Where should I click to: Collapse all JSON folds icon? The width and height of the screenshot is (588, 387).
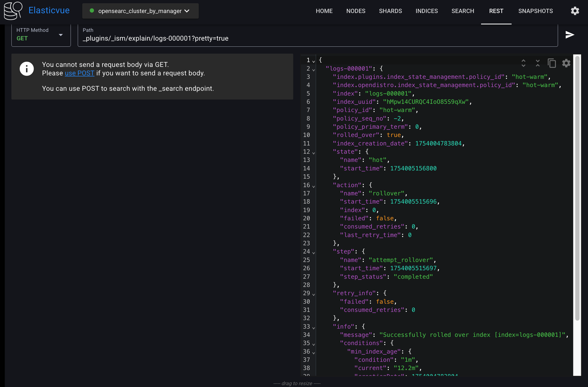point(538,63)
